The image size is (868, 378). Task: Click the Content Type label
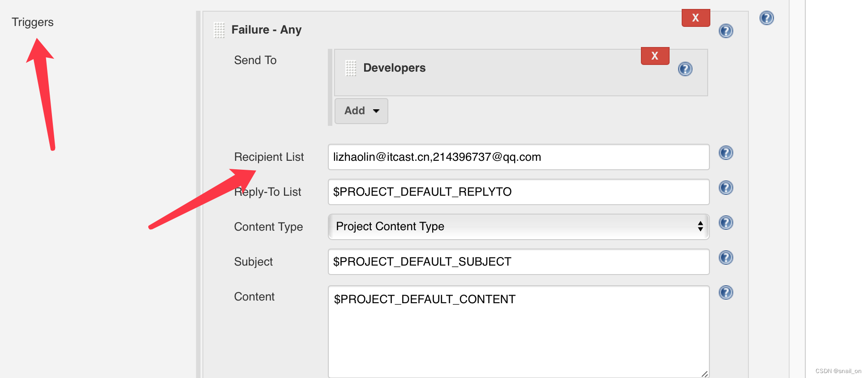(268, 227)
